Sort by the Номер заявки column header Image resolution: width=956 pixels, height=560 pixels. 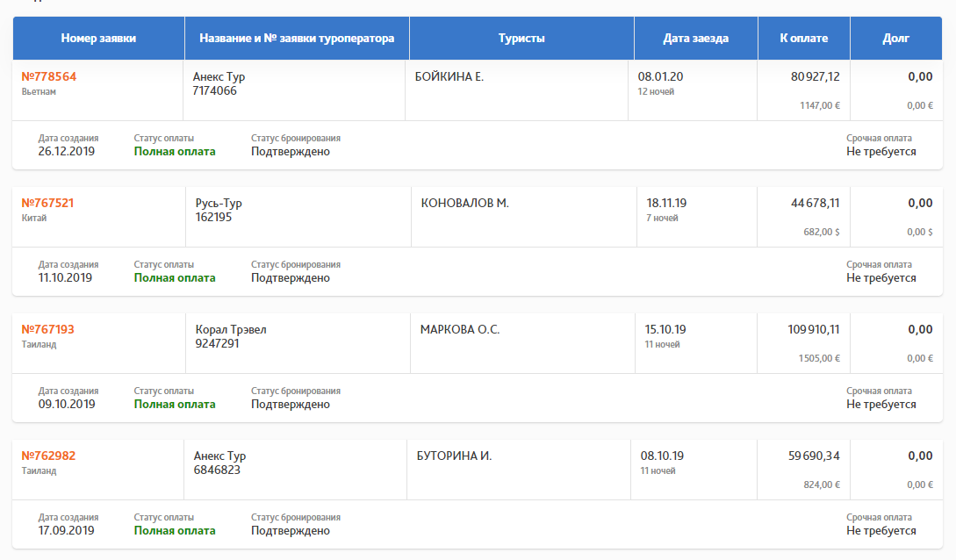coord(98,38)
